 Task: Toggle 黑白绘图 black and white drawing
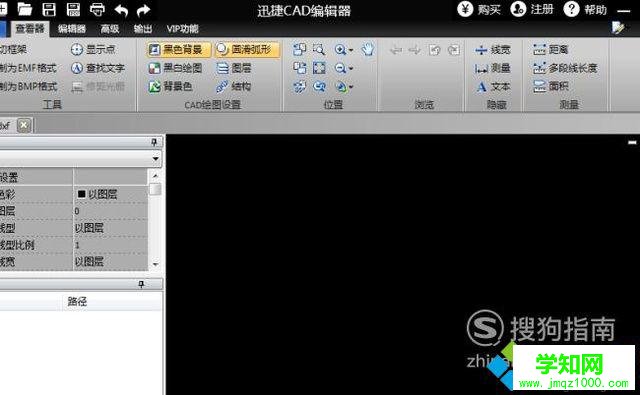click(x=176, y=68)
